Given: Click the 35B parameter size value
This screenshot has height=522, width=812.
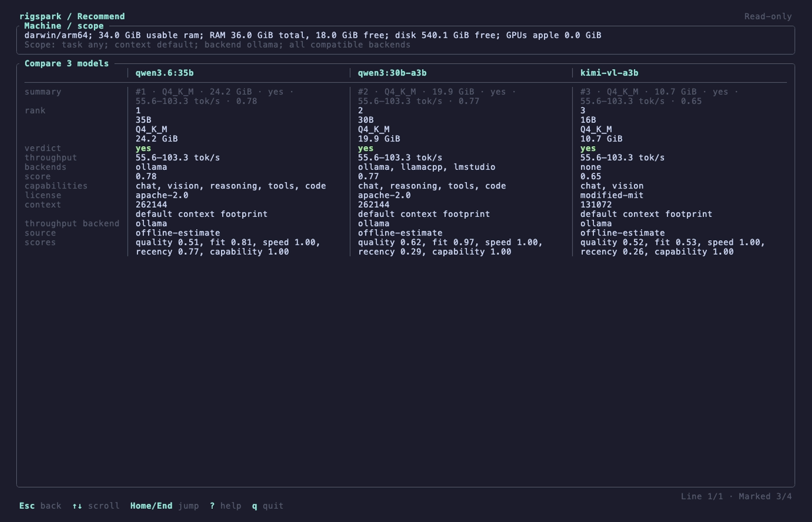Looking at the screenshot, I should click(143, 120).
